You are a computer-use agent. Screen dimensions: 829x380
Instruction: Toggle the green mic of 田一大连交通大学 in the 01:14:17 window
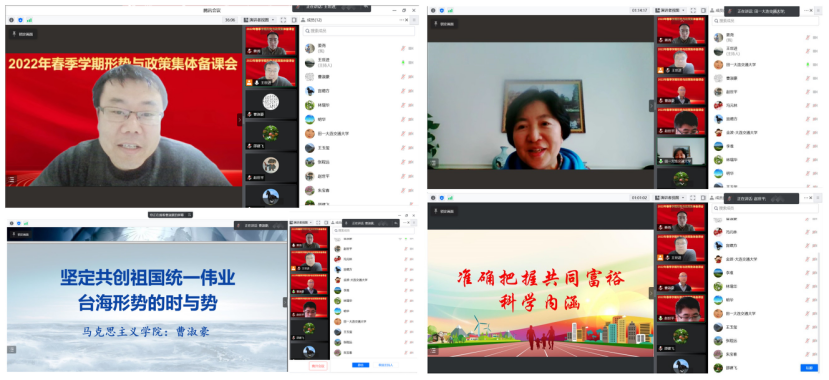click(x=808, y=64)
